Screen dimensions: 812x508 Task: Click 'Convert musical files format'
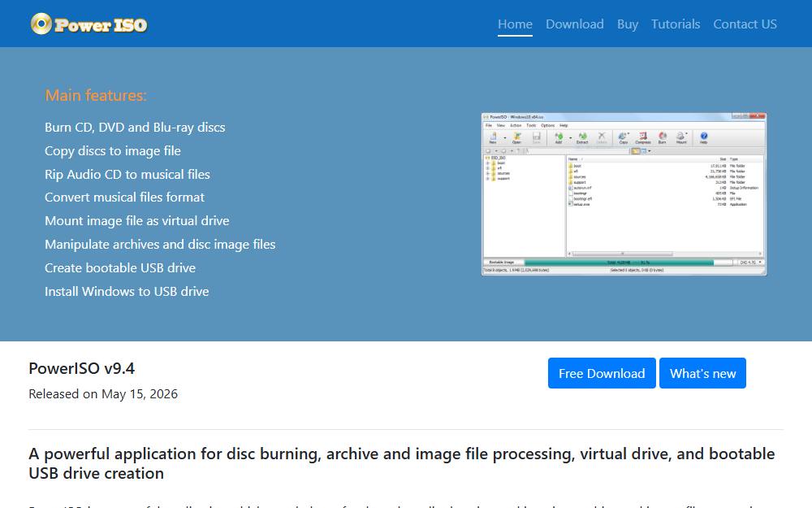124,198
